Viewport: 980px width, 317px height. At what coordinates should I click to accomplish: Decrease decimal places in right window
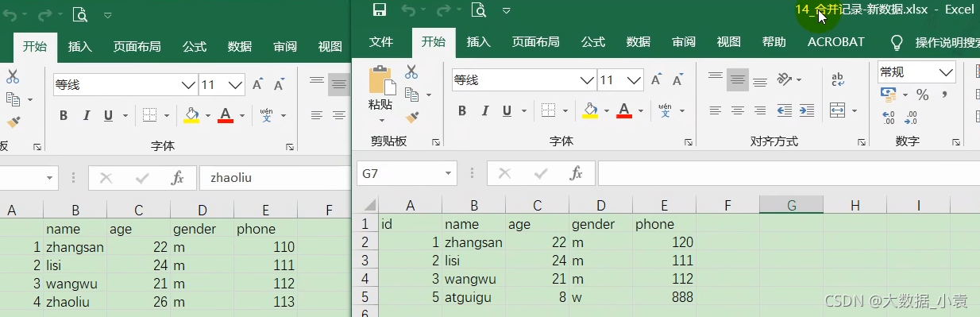pos(911,118)
